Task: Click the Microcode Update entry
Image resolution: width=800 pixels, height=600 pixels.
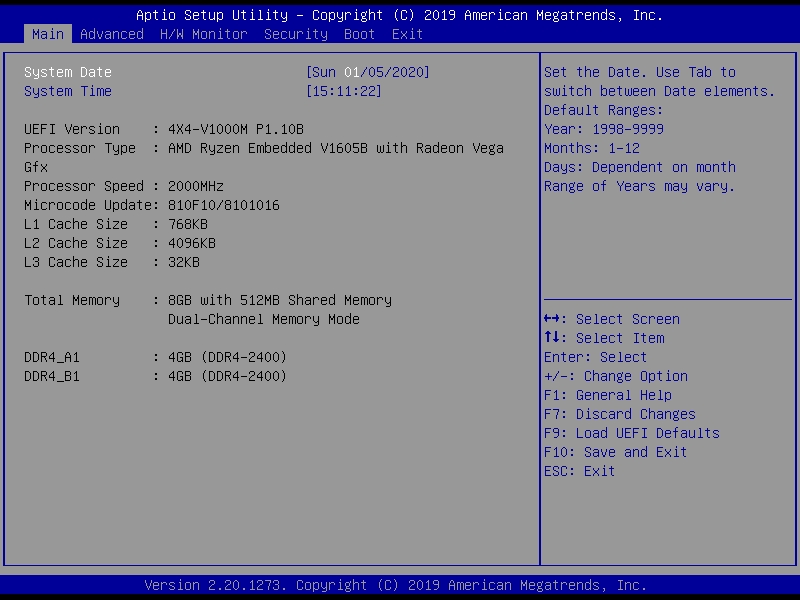Action: click(x=152, y=205)
